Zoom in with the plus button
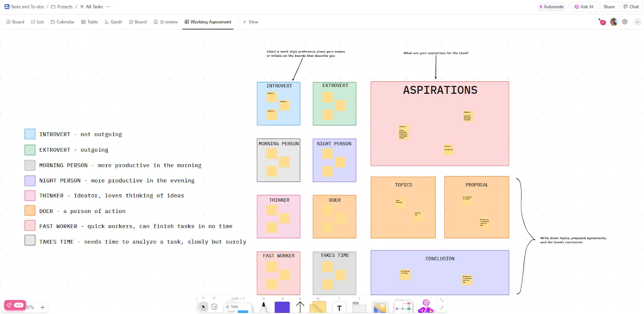 click(43, 307)
